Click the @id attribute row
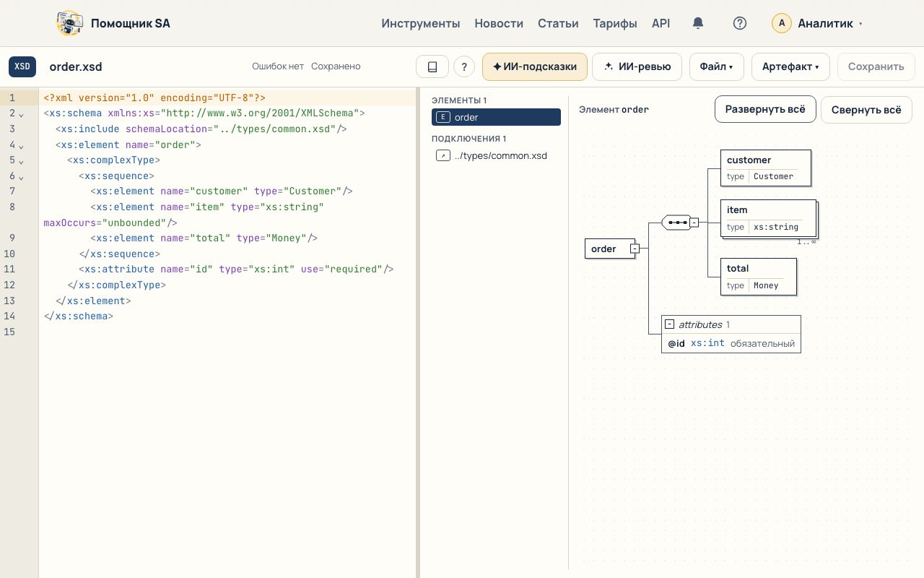 pyautogui.click(x=731, y=343)
